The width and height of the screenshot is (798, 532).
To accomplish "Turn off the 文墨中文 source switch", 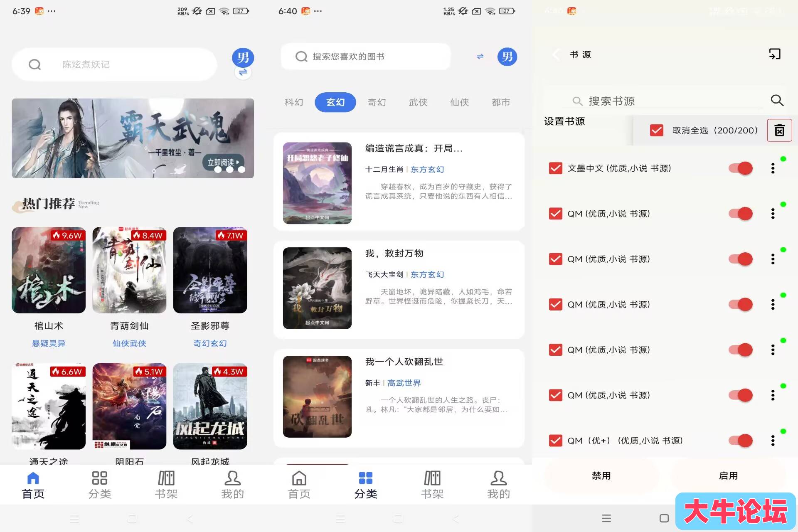I will click(741, 168).
